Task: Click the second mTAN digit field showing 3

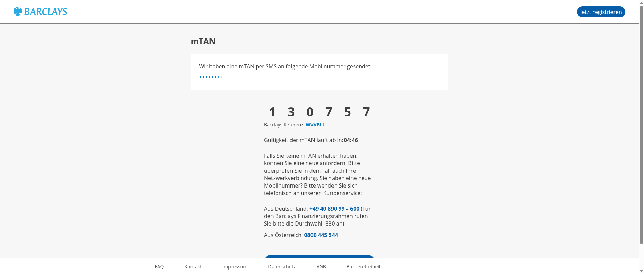Action: pyautogui.click(x=291, y=112)
